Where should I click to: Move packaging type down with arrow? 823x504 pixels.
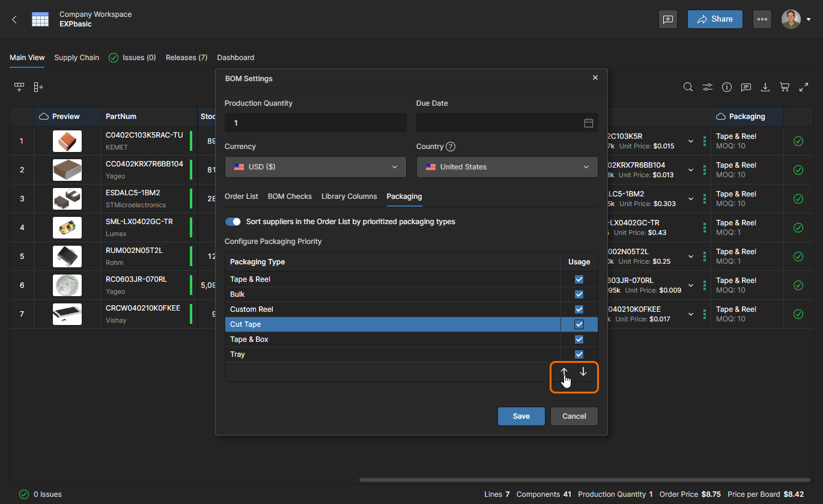[x=583, y=372]
